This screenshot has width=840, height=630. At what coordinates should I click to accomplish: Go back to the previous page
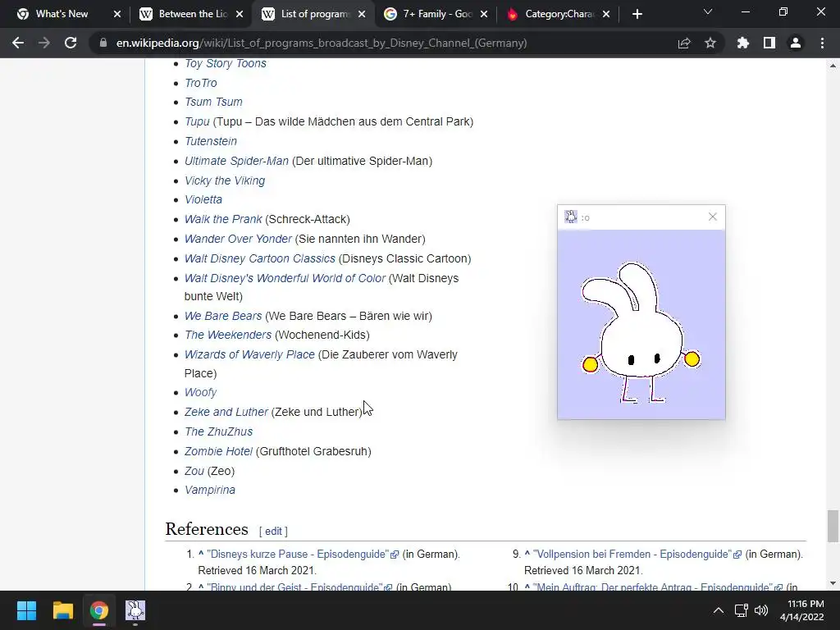click(18, 43)
